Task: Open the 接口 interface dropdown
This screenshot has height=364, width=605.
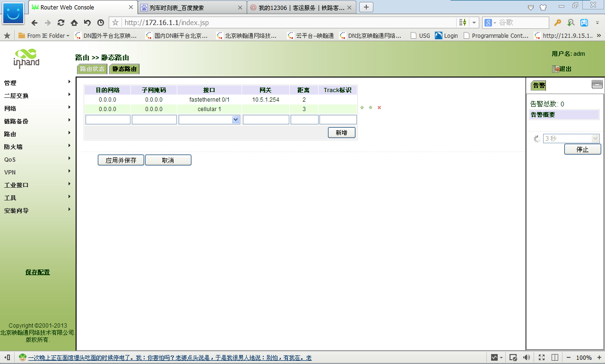Action: (x=236, y=120)
